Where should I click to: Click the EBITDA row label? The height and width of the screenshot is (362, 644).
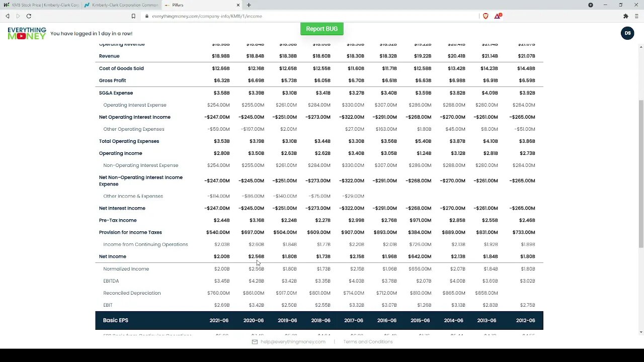tap(111, 281)
